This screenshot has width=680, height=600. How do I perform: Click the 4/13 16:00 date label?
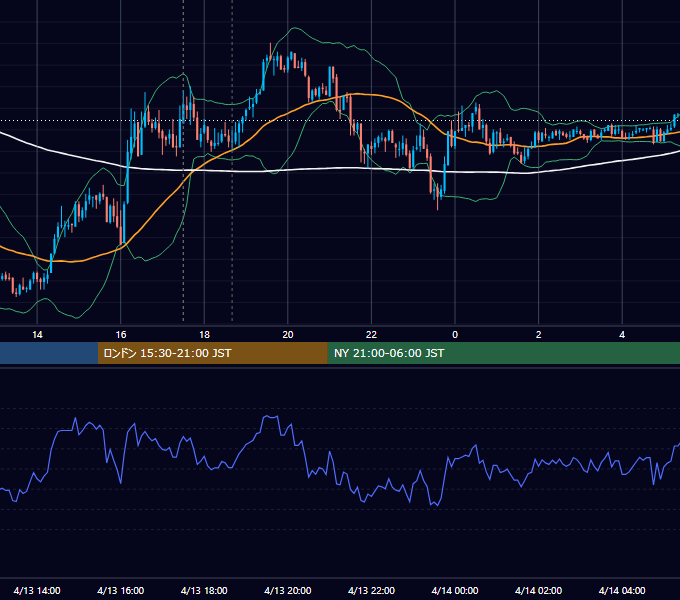coord(121,590)
